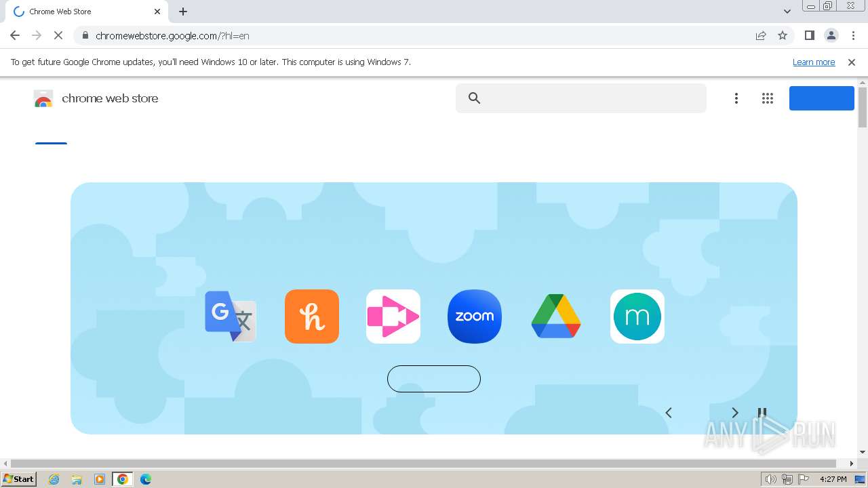The width and height of the screenshot is (868, 488).
Task: Click the Chrome Web Store logo
Action: coord(43,99)
